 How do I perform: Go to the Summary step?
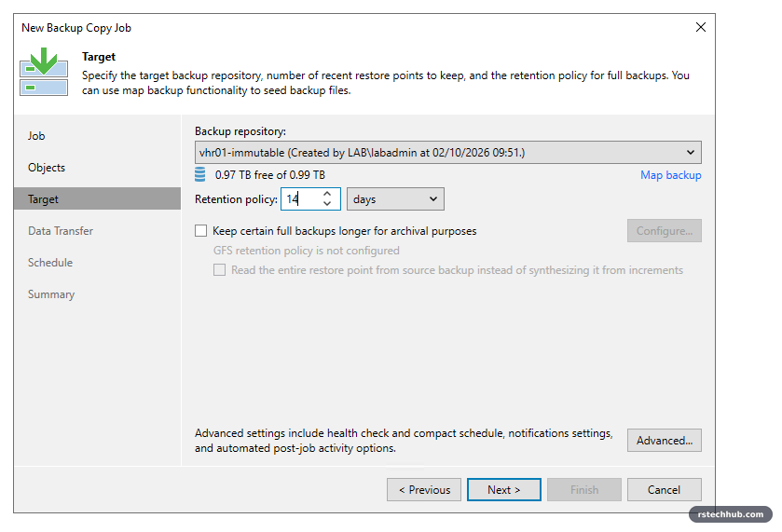(x=51, y=294)
